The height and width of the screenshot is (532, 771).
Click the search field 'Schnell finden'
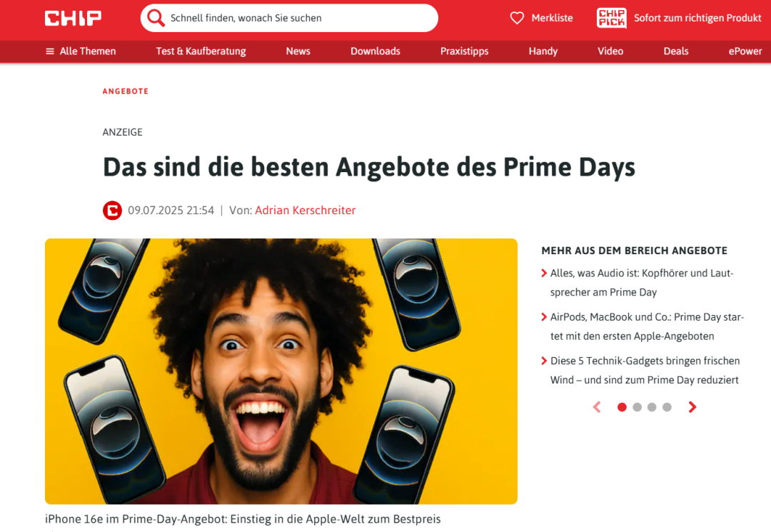coord(289,18)
